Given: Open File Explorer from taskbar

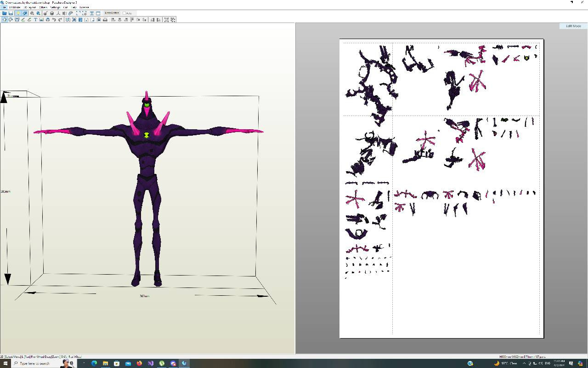Looking at the screenshot, I should (x=105, y=363).
